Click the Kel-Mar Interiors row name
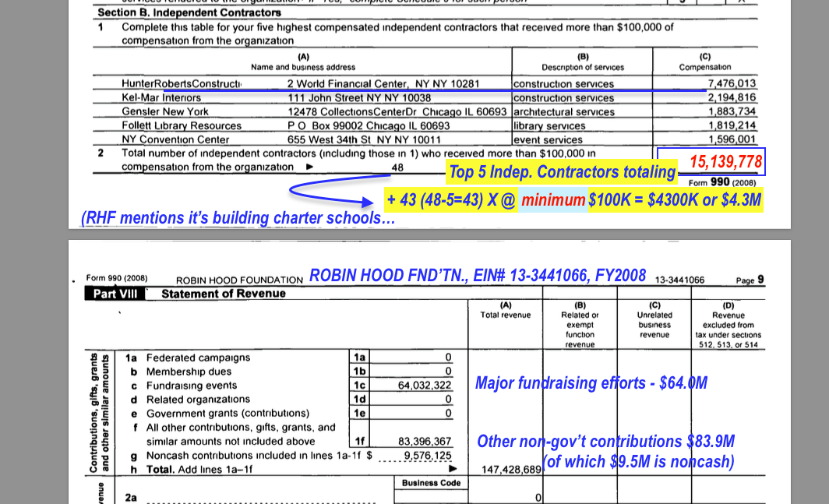Viewport: 829px width, 504px height. coord(161,98)
